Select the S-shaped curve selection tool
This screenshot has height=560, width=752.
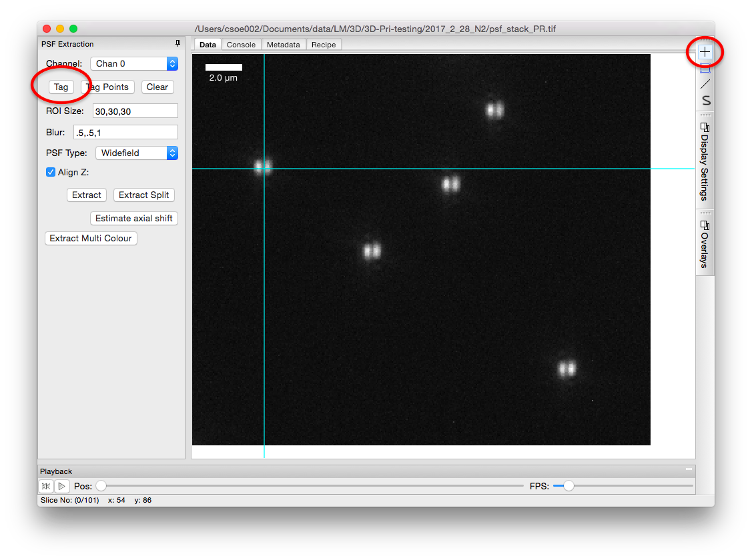705,101
